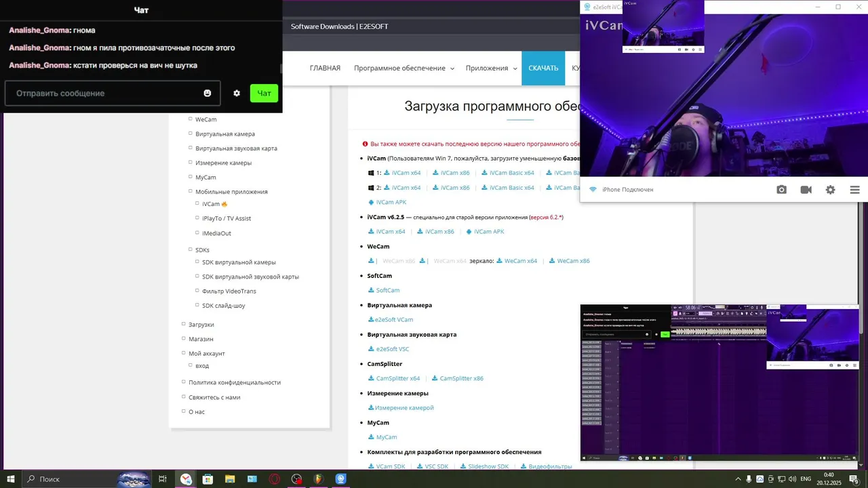Open Фильтр VideoTrans in sidebar

[229, 291]
